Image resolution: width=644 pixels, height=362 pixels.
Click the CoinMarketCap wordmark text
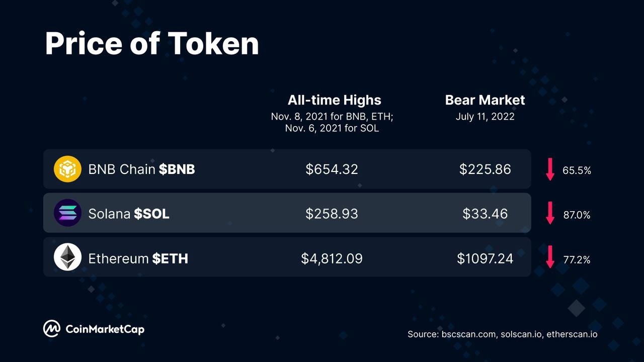105,329
